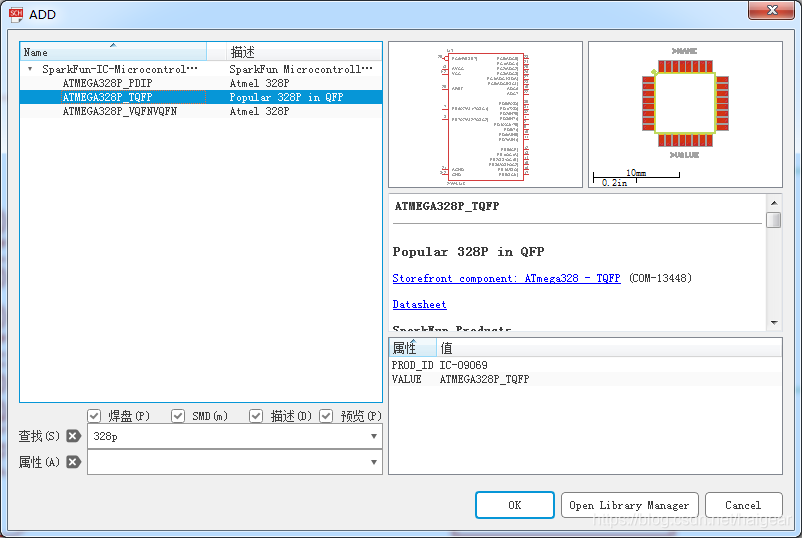Viewport: 802px width, 538px height.
Task: Clear the search field with the X icon
Action: point(73,437)
